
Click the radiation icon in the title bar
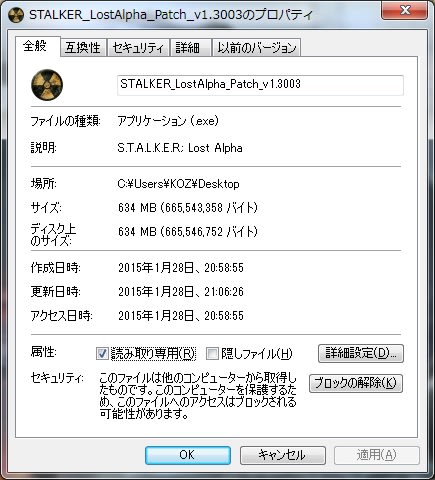(16, 15)
